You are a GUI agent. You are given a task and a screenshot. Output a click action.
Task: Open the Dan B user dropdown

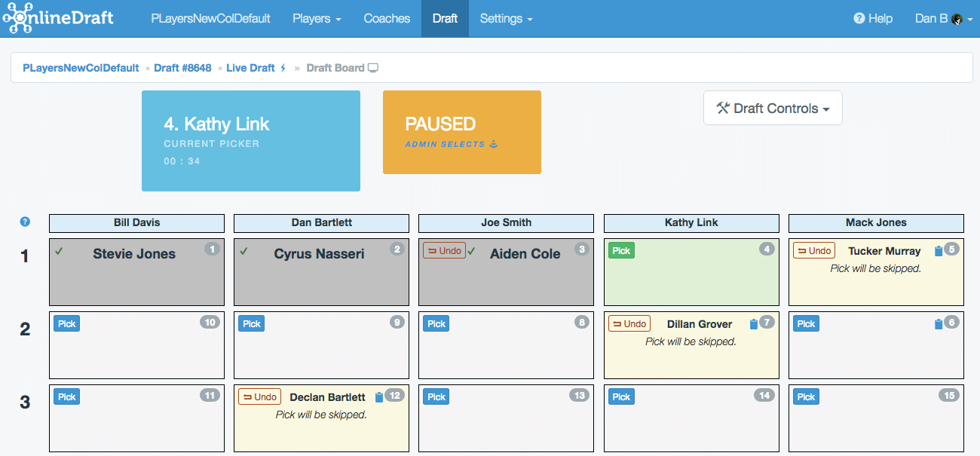(x=943, y=19)
